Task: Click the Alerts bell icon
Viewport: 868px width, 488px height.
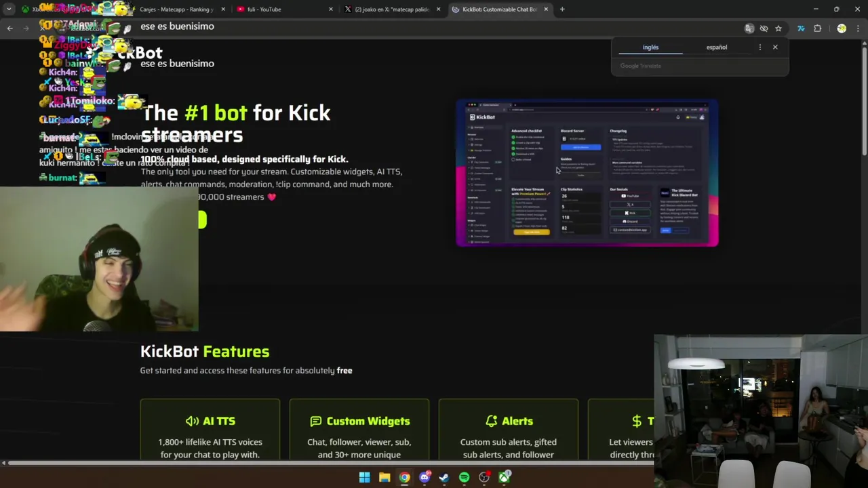Action: [x=491, y=422]
